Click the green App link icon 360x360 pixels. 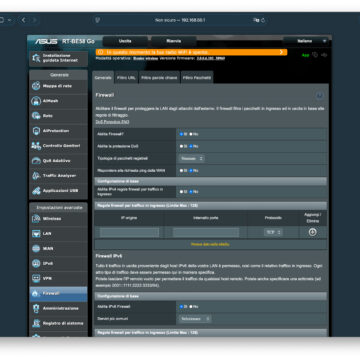point(305,55)
